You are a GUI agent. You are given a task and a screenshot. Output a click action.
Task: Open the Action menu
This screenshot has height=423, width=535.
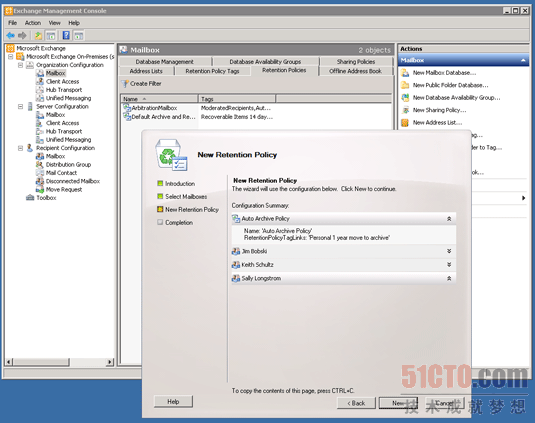(33, 23)
